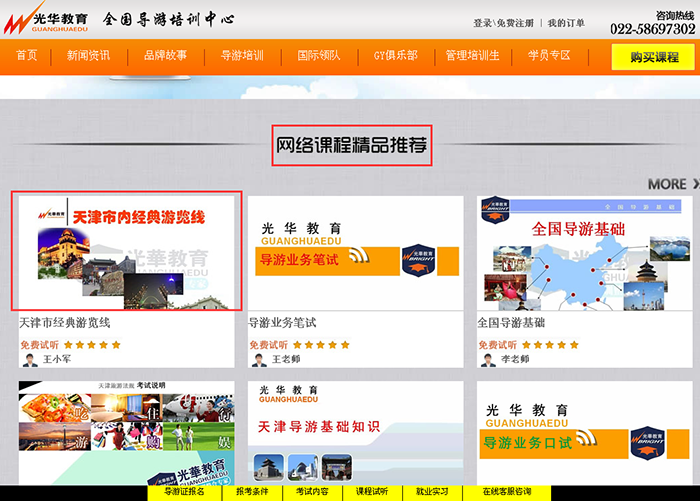Open the 我的订单 link
The width and height of the screenshot is (700, 501).
(566, 23)
